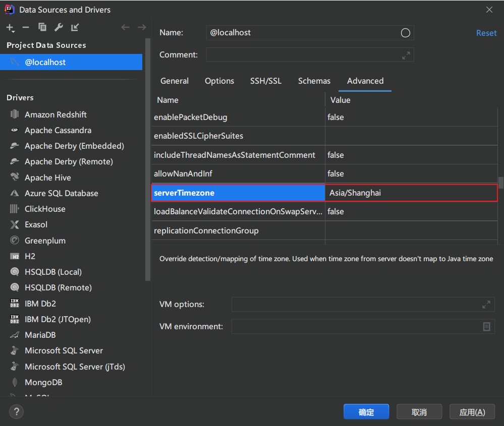The width and height of the screenshot is (504, 426).
Task: Import data sources using the import icon
Action: click(74, 28)
